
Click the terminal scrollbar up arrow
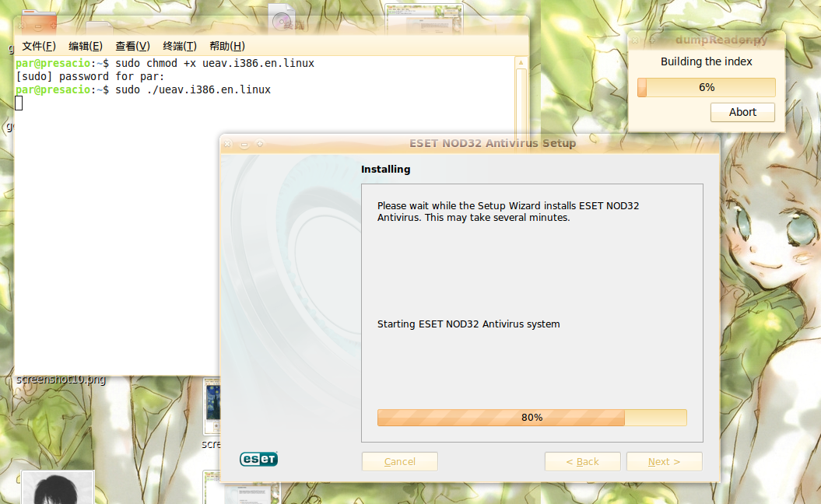521,62
